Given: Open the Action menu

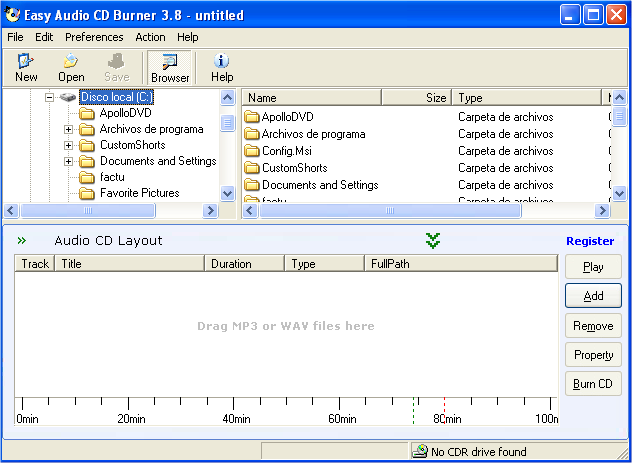Looking at the screenshot, I should click(x=150, y=37).
